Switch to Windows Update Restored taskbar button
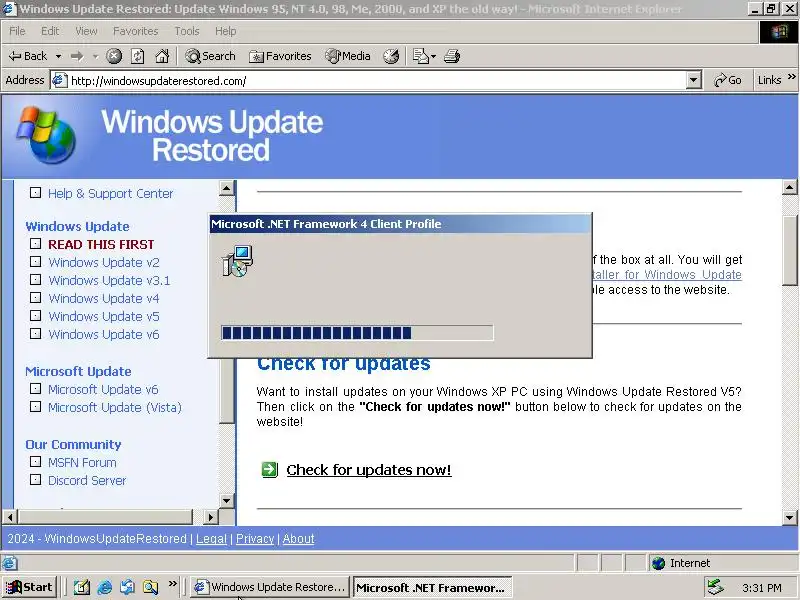This screenshot has height=600, width=800. (270, 587)
